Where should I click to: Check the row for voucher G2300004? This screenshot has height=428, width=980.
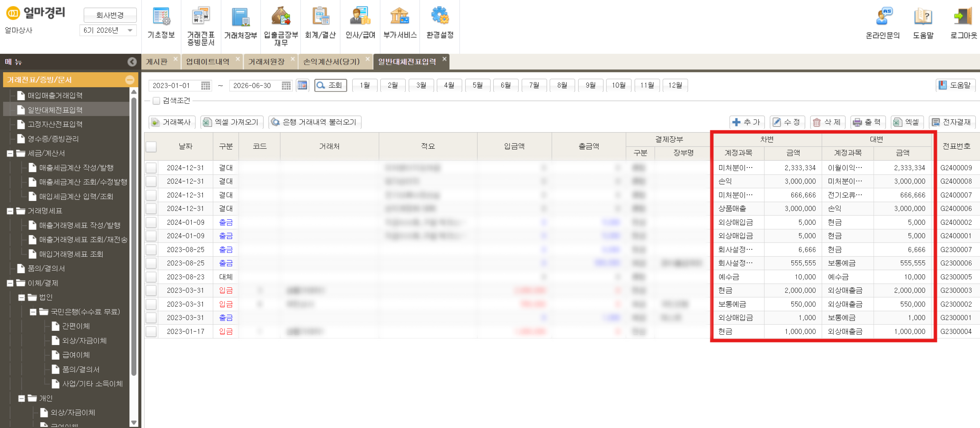coord(151,332)
